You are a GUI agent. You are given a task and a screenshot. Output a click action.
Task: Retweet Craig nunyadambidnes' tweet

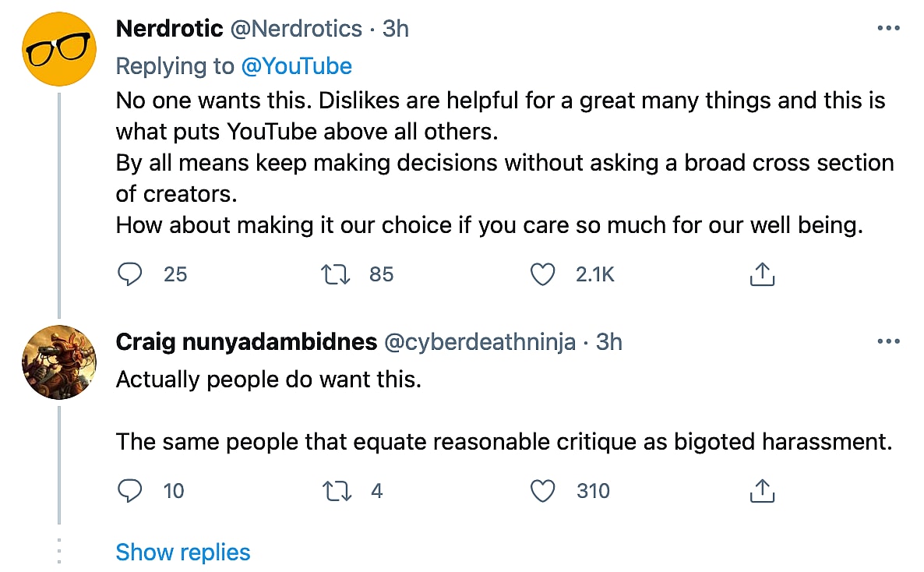coord(336,491)
